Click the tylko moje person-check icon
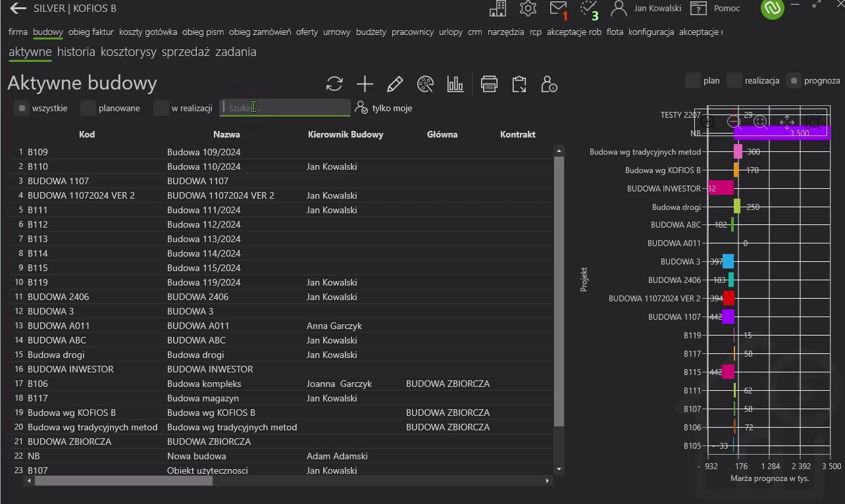 tap(361, 108)
